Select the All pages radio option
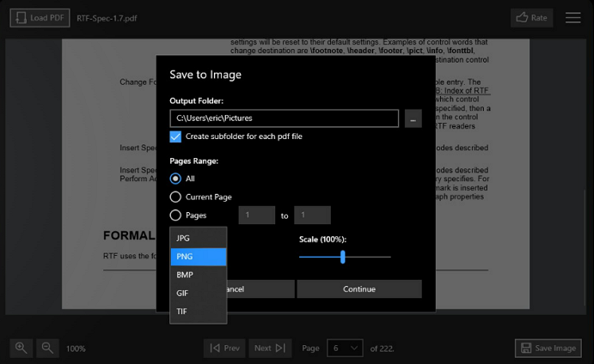The width and height of the screenshot is (594, 364). (x=175, y=179)
